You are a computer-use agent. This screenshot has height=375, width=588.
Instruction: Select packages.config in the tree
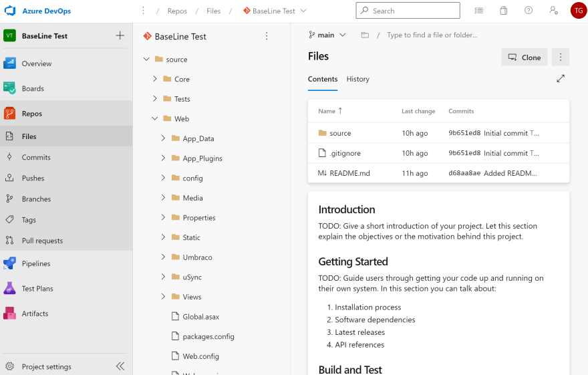tap(208, 336)
